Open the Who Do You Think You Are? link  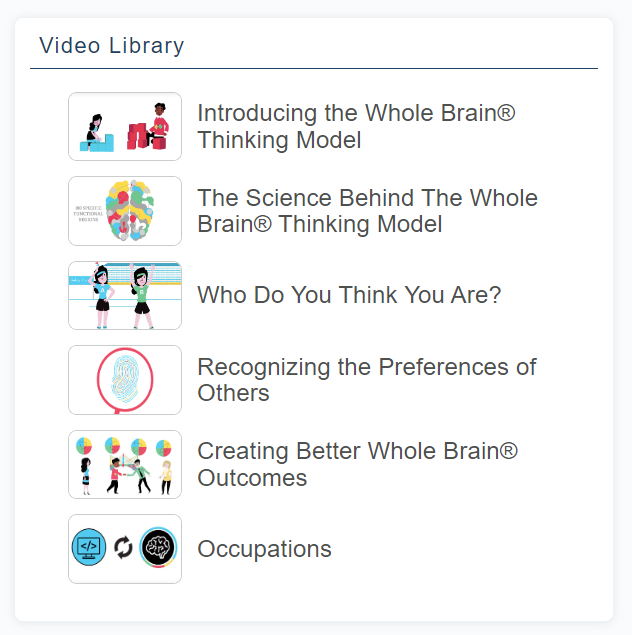(x=349, y=295)
